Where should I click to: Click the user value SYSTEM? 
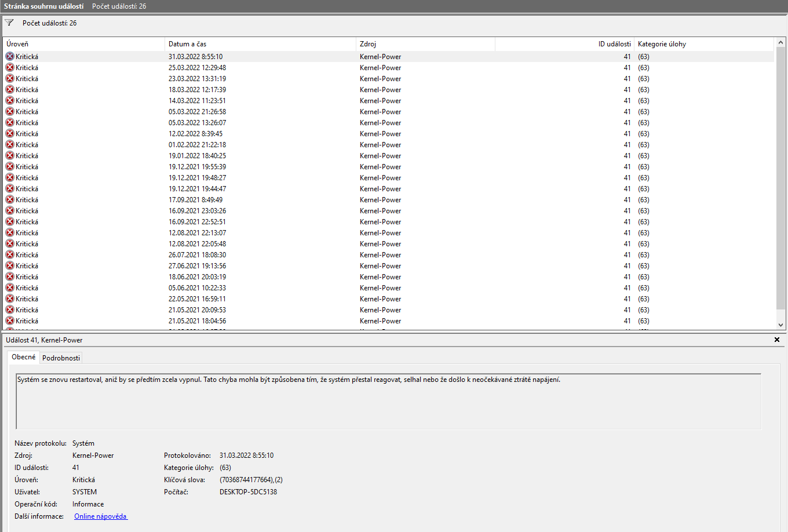click(x=85, y=492)
